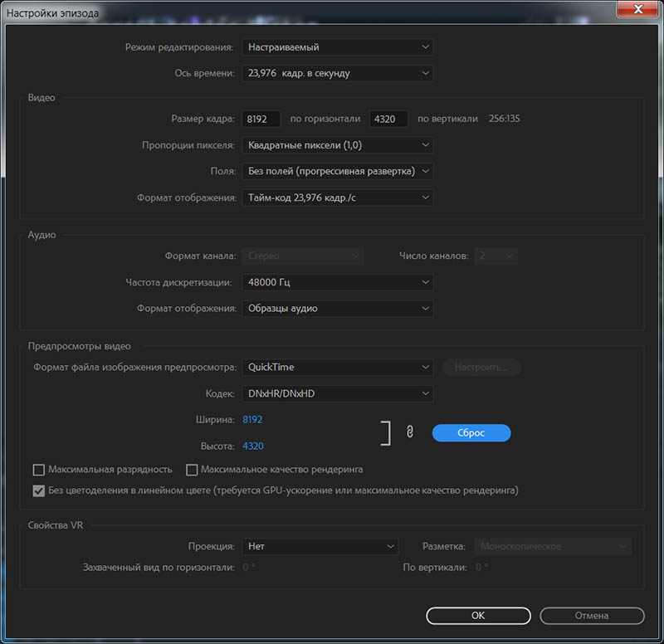Enable Максимальное качество рендеринга checkbox
The image size is (664, 644).
pos(192,470)
